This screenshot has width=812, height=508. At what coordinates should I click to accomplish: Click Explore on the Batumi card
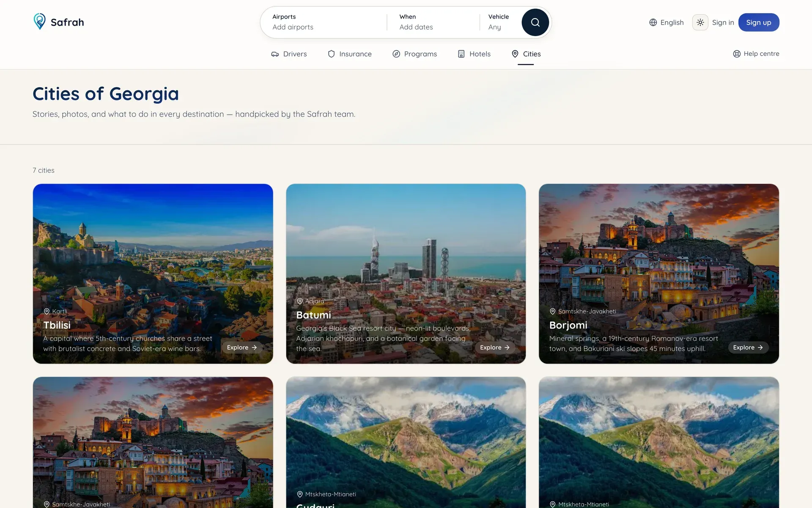(x=495, y=348)
